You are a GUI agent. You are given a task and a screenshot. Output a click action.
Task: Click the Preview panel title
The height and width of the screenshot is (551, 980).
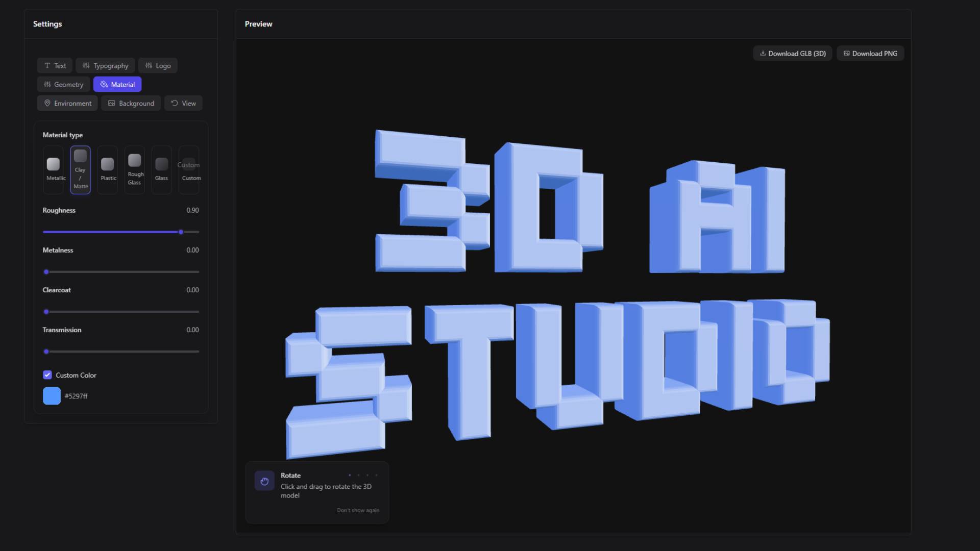pos(258,24)
